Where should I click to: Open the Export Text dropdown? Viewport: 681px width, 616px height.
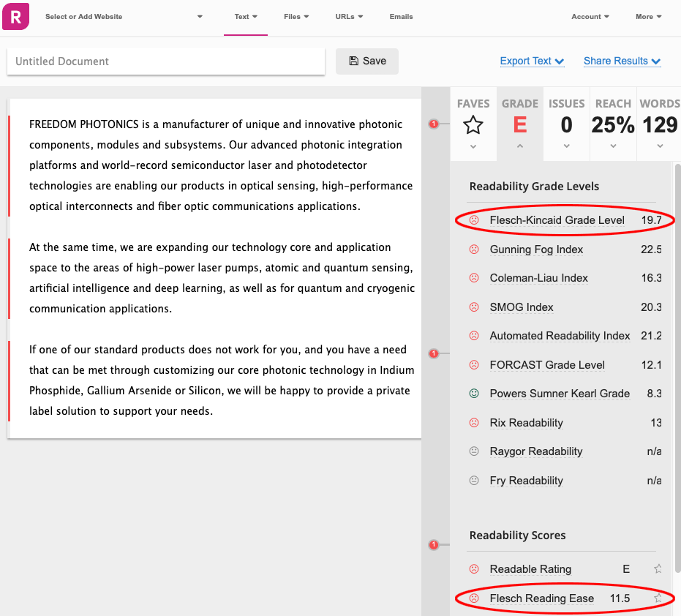[532, 61]
